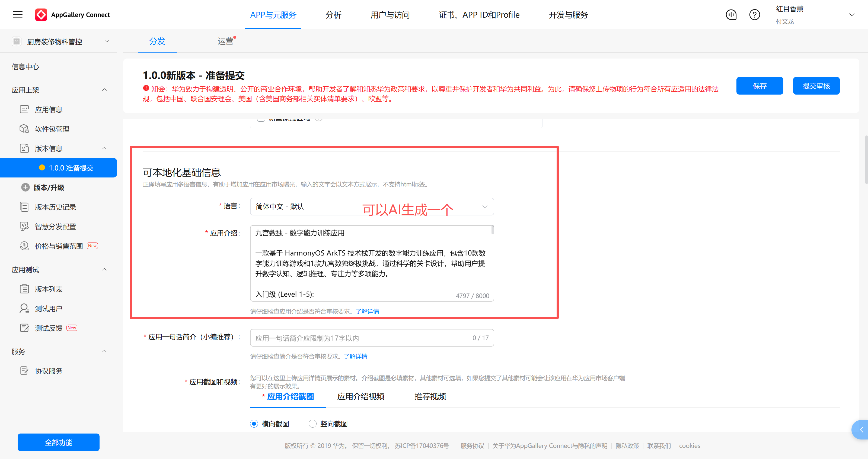Click the plus icon beside 版本/升级
The height and width of the screenshot is (459, 868).
point(25,188)
